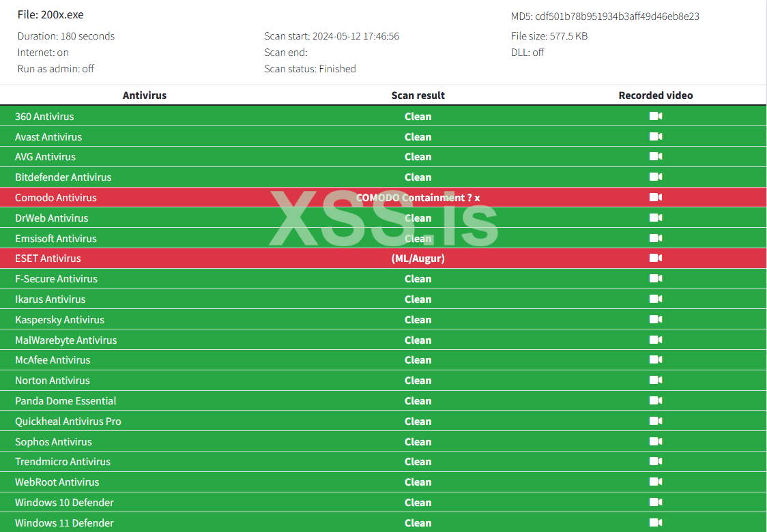
Task: Click the WebRoot Antivirus name
Action: 57,482
